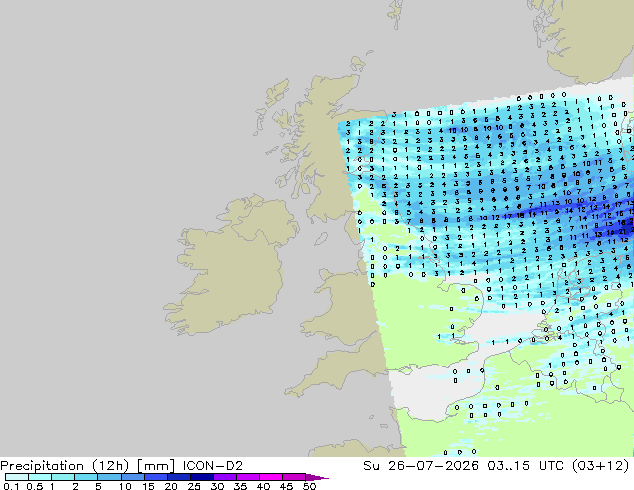Click the '03..15 UTC' time range text
Screen dimensions: 634x490
(526, 466)
